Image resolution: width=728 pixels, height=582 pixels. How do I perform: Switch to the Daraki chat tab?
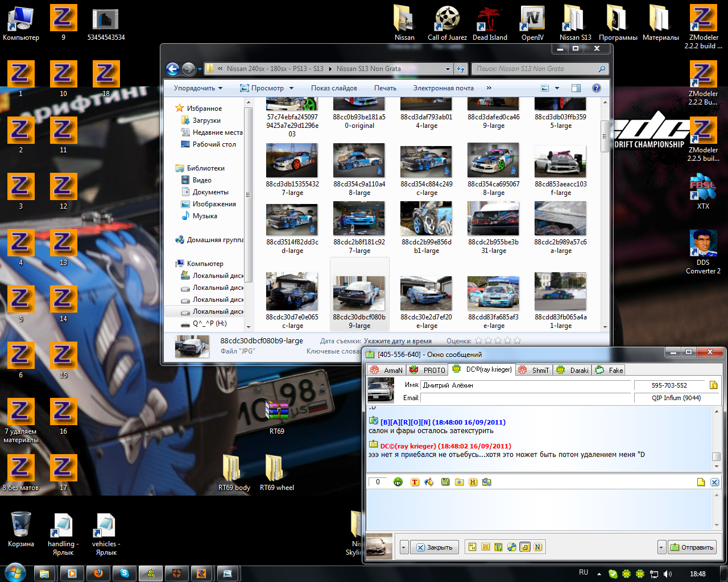tap(573, 370)
